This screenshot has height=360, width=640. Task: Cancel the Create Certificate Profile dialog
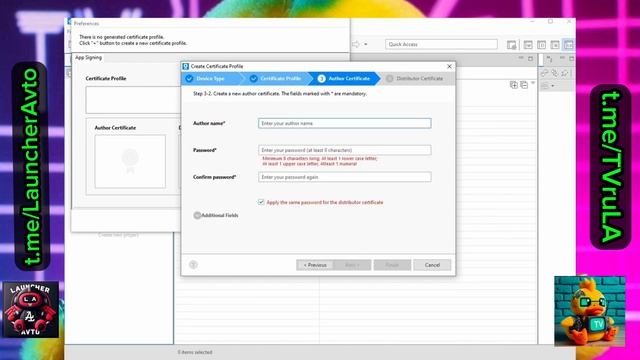tap(432, 265)
